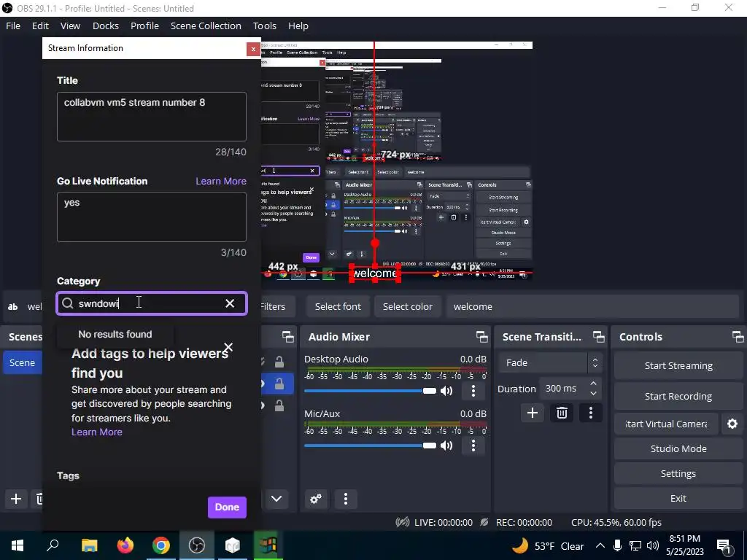
Task: Click the Go Live Notification text box
Action: (x=152, y=217)
